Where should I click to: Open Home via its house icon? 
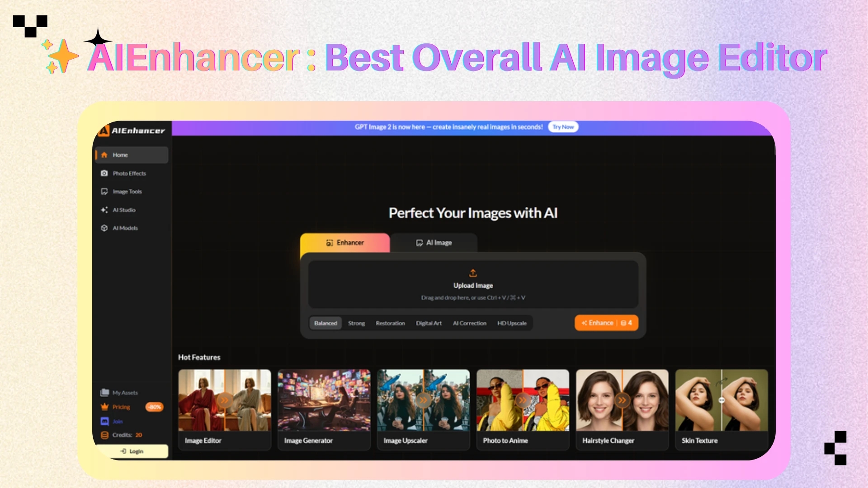104,155
